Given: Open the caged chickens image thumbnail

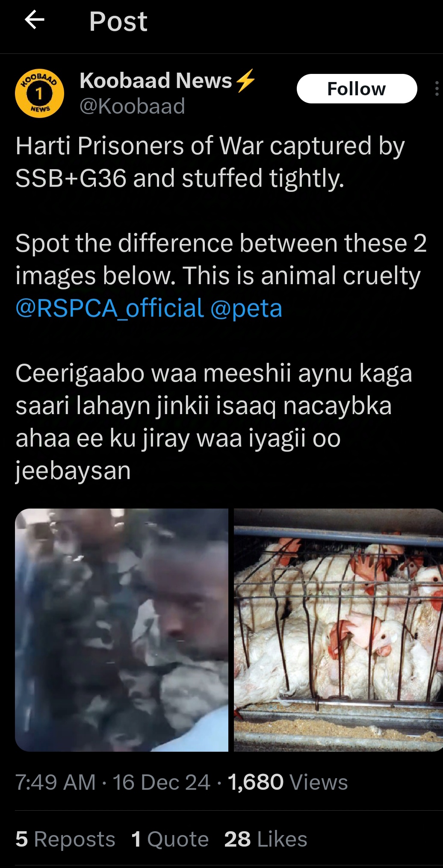Looking at the screenshot, I should pyautogui.click(x=338, y=630).
